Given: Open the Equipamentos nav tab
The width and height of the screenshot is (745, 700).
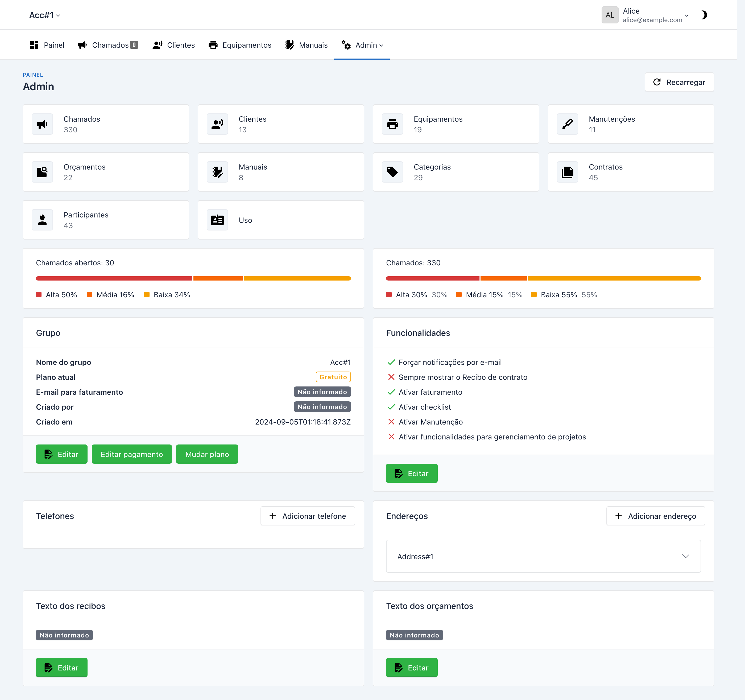Looking at the screenshot, I should [x=240, y=45].
